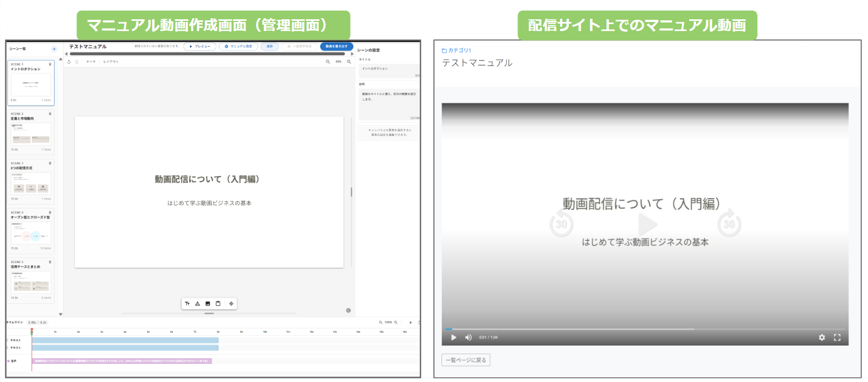868x382 pixels.
Task: Play the video using bottom-left play control
Action: (x=454, y=338)
